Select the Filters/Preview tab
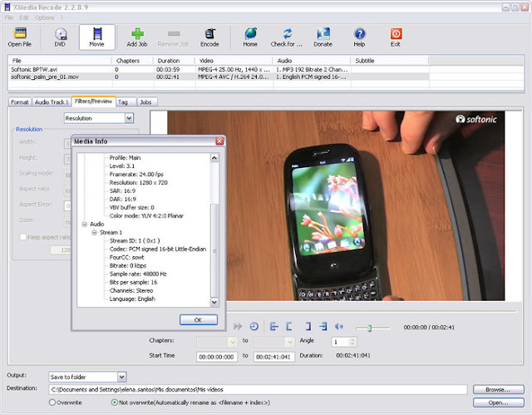 point(93,101)
